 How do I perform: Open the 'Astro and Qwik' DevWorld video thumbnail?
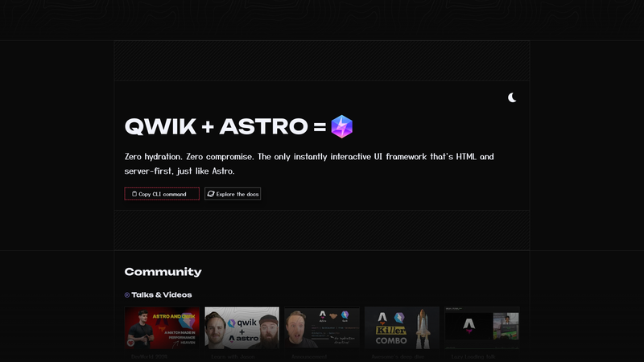pyautogui.click(x=162, y=328)
